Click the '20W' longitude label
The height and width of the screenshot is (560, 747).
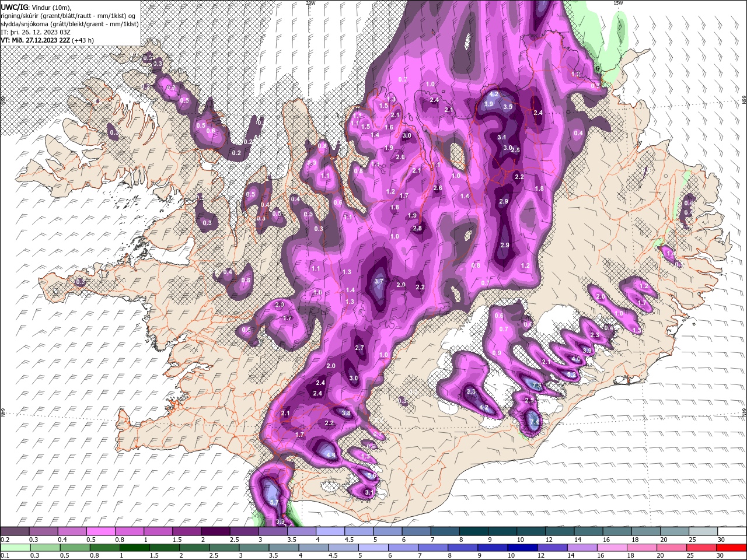pos(310,3)
